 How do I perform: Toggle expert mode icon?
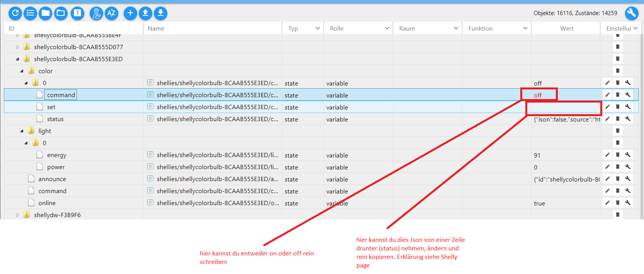coord(96,13)
